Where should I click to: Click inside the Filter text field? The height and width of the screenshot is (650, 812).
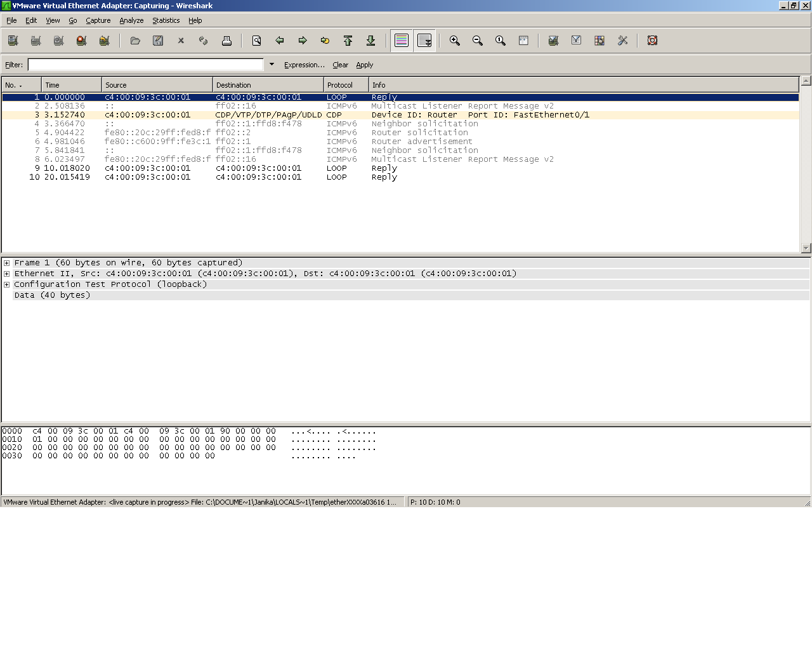point(145,65)
